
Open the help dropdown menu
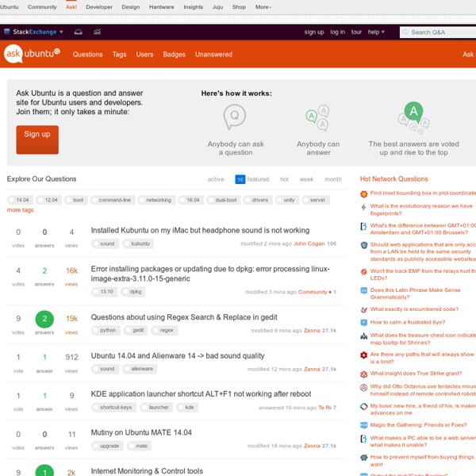tap(376, 32)
